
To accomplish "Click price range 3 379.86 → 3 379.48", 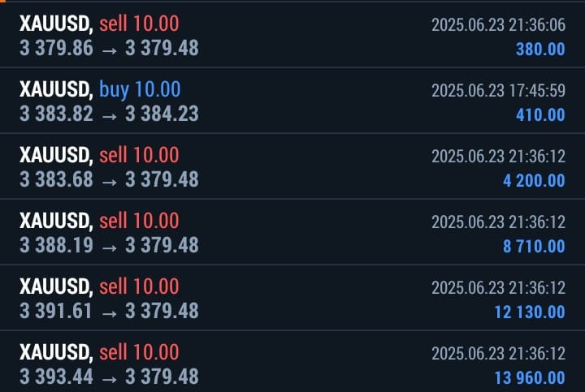I will coord(109,49).
